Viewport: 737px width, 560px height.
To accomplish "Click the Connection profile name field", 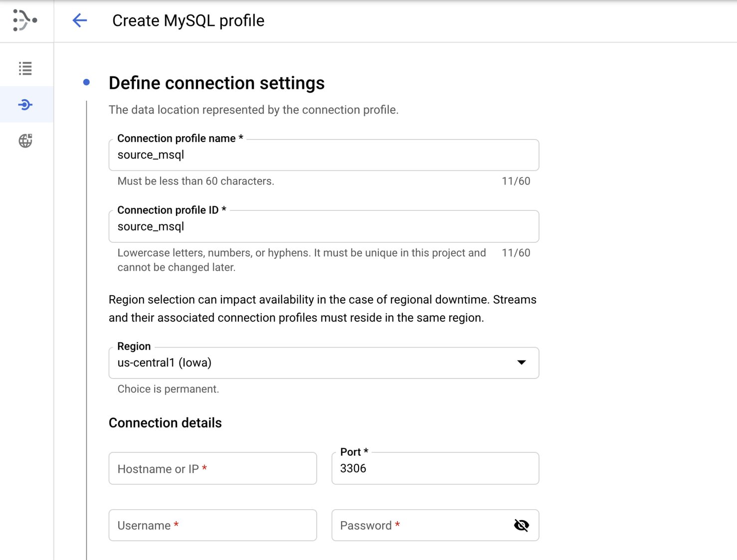I will 324,155.
